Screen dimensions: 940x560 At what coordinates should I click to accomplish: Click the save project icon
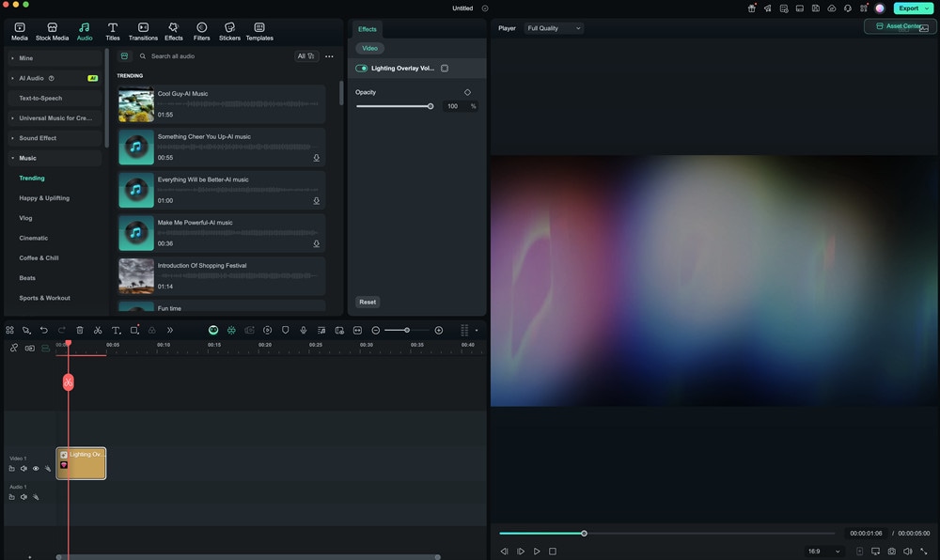tap(816, 8)
